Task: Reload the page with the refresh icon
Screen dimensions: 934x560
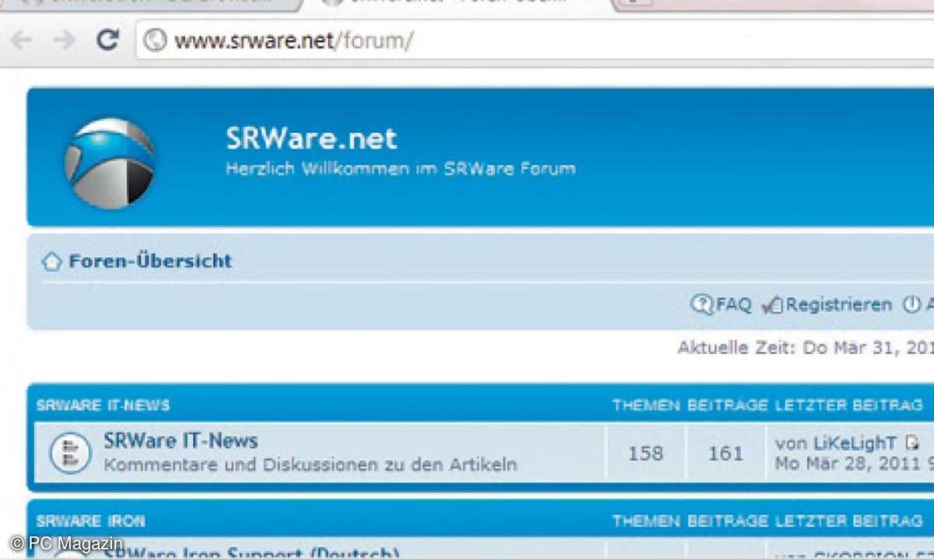Action: [108, 39]
